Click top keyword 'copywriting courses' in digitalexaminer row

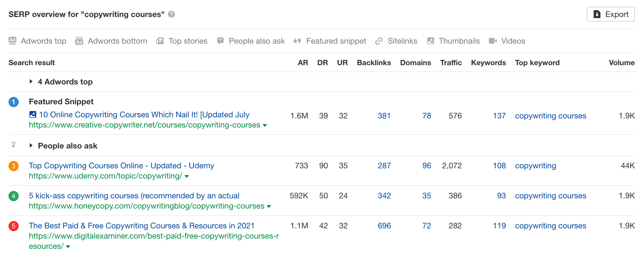pos(551,226)
